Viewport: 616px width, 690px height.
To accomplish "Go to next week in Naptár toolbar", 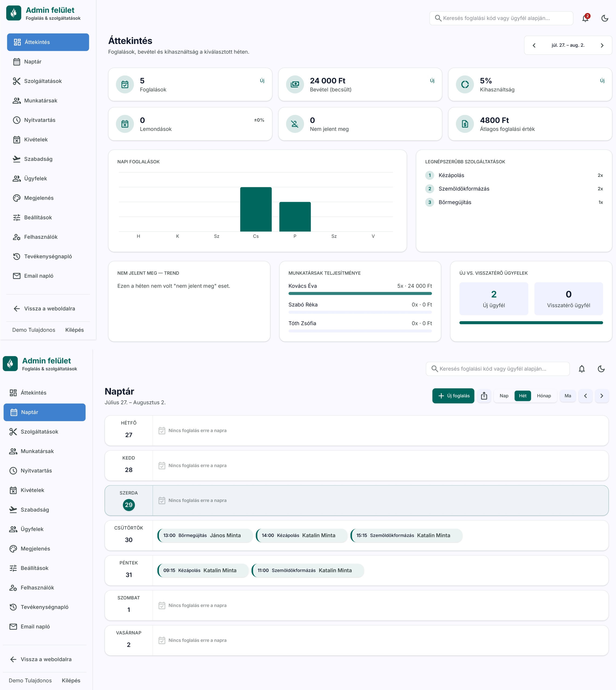I will pos(602,396).
